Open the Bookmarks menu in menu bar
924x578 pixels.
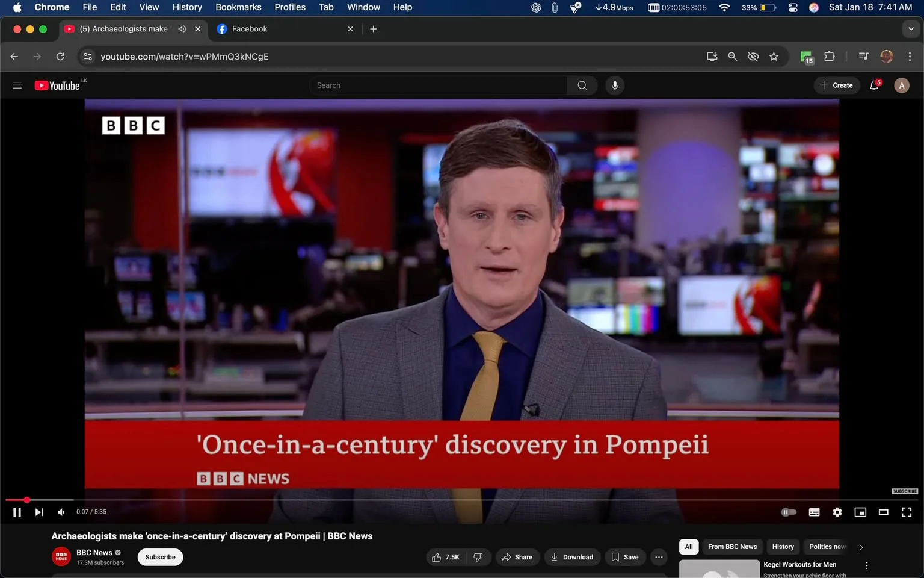pyautogui.click(x=238, y=7)
